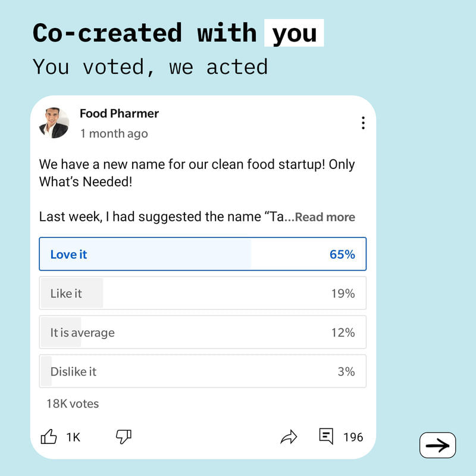Open Food Pharmer profile picture
Viewport: 476px width, 476px height.
pyautogui.click(x=54, y=123)
